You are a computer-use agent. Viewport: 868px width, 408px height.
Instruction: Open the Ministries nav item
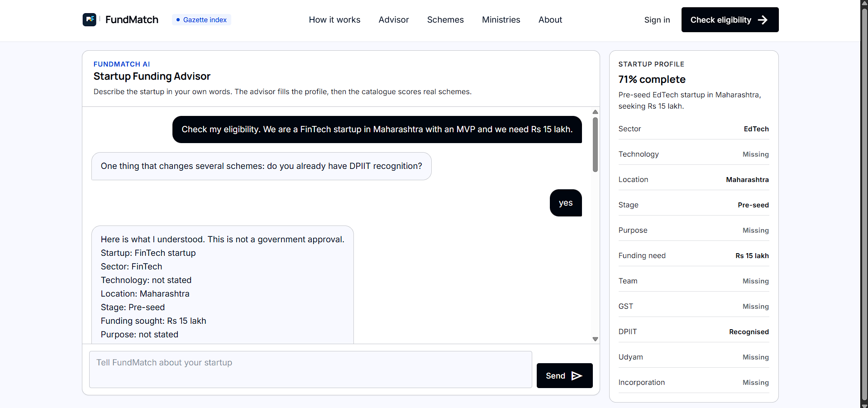(501, 20)
